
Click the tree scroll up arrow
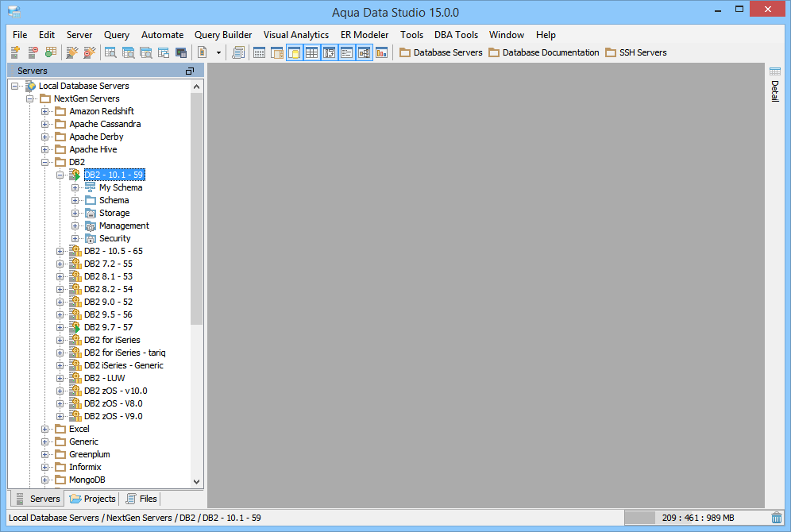[x=197, y=87]
